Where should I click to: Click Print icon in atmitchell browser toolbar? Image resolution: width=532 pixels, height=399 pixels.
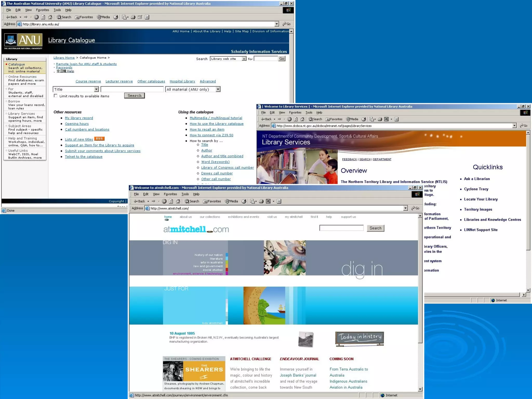[x=261, y=201]
